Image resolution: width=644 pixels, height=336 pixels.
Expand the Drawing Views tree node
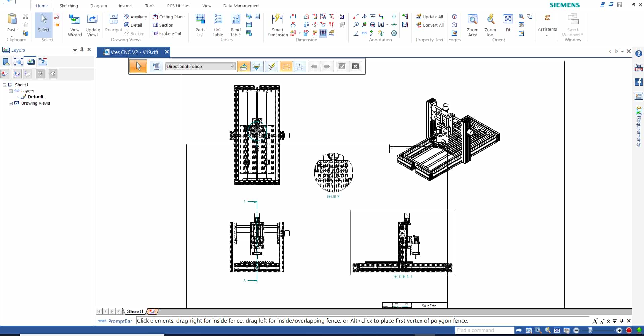point(11,103)
